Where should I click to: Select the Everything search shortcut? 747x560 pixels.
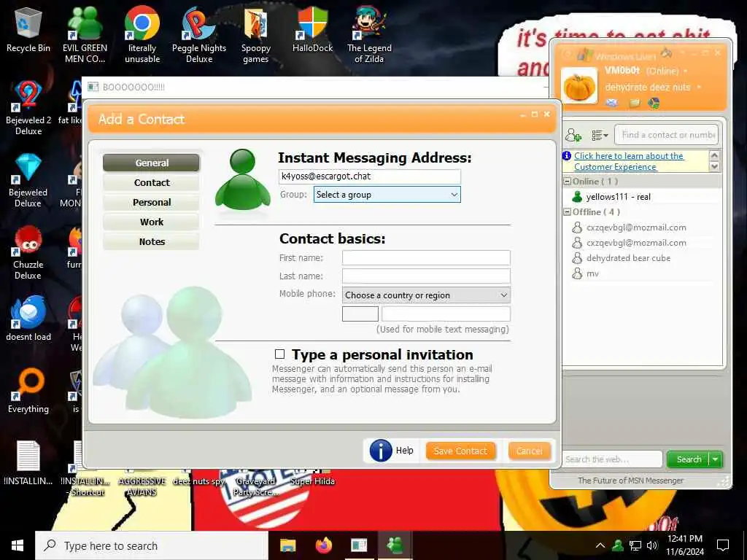coord(28,391)
